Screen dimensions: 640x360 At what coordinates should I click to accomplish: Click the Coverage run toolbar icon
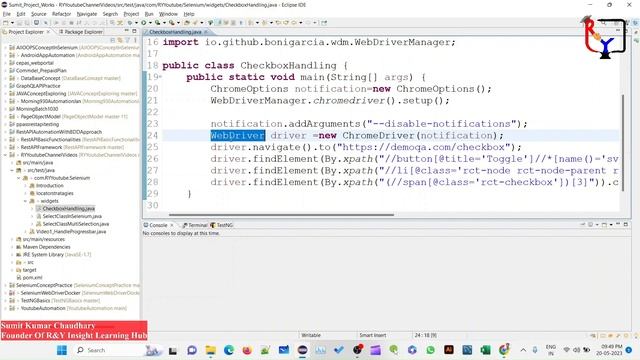pos(158,23)
